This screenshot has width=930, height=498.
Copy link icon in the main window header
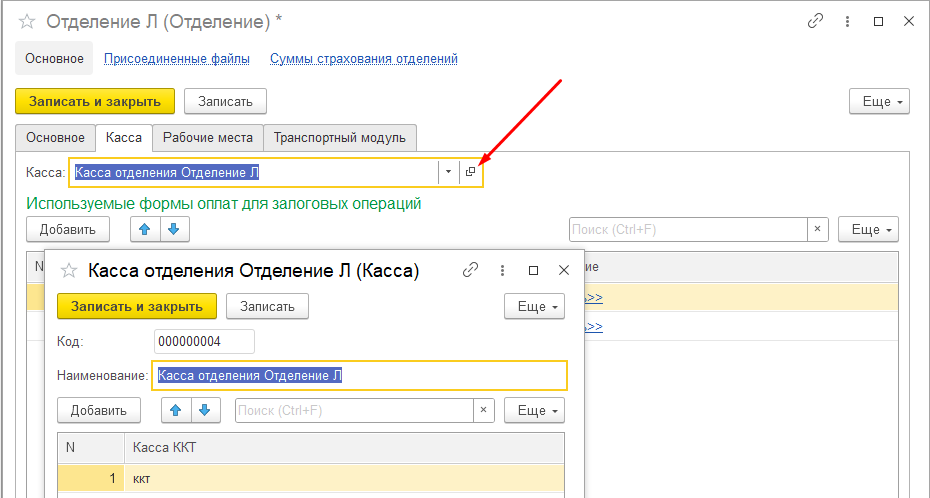(x=816, y=21)
